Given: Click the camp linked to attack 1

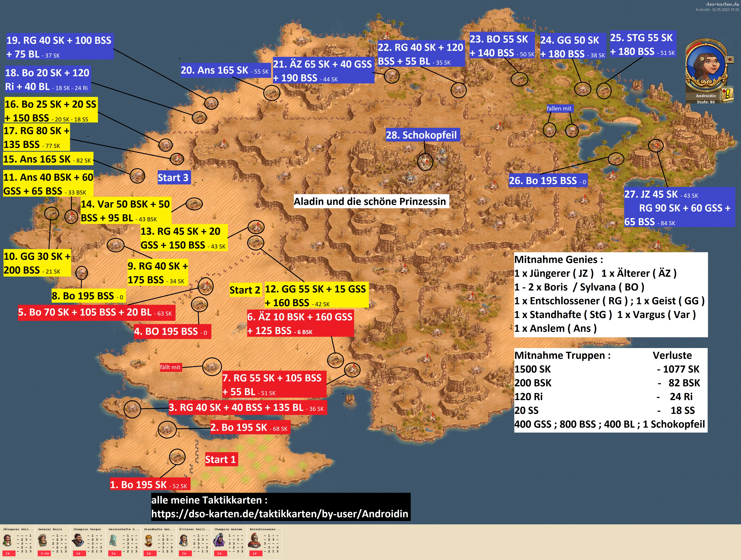Looking at the screenshot, I should point(177,456).
